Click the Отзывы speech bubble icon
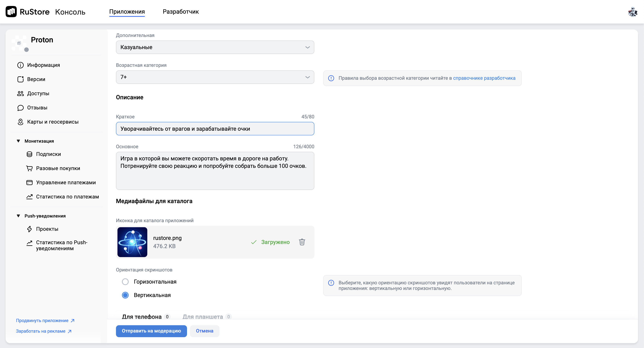The image size is (644, 348). click(21, 108)
